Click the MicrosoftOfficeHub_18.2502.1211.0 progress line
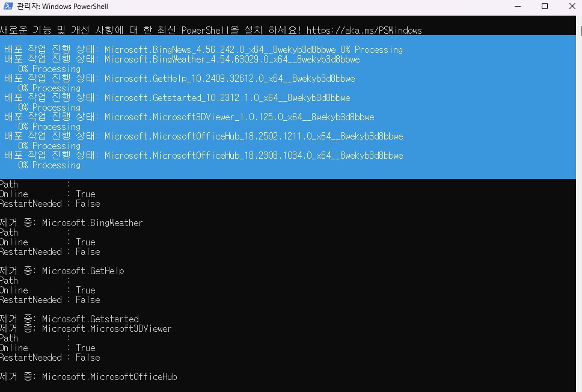 pos(203,136)
